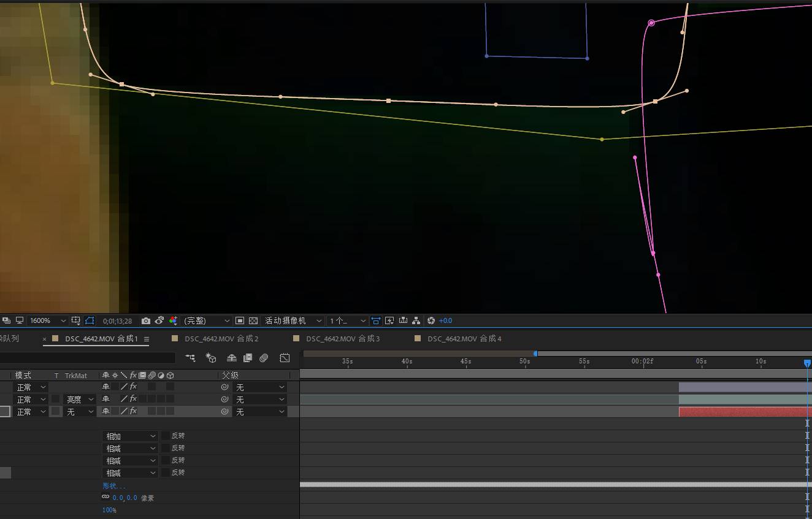Open the 亮度 track matte dropdown
The width and height of the screenshot is (812, 519).
80,400
